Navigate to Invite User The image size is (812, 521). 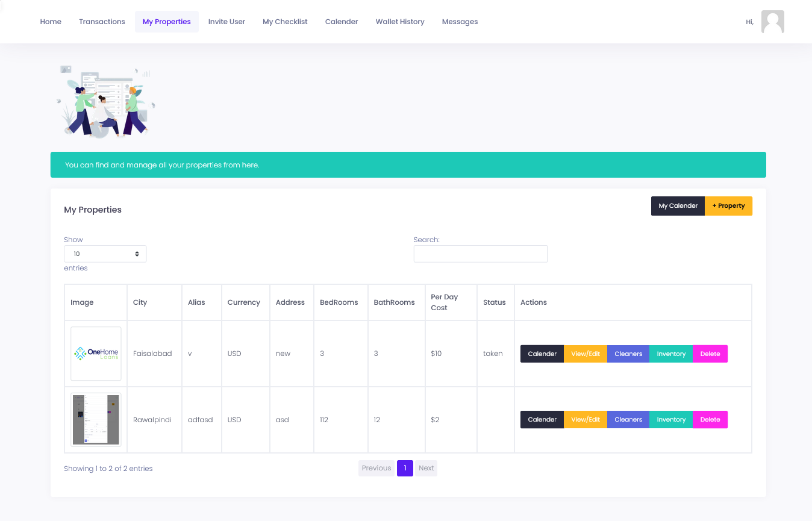point(226,22)
